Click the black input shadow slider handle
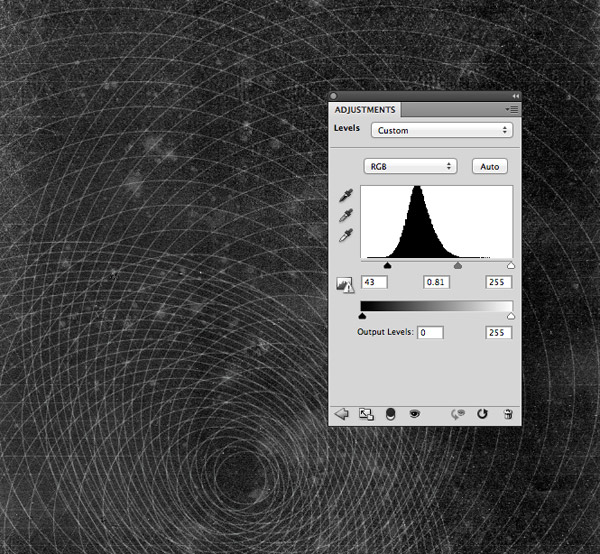The width and height of the screenshot is (600, 554). (387, 267)
